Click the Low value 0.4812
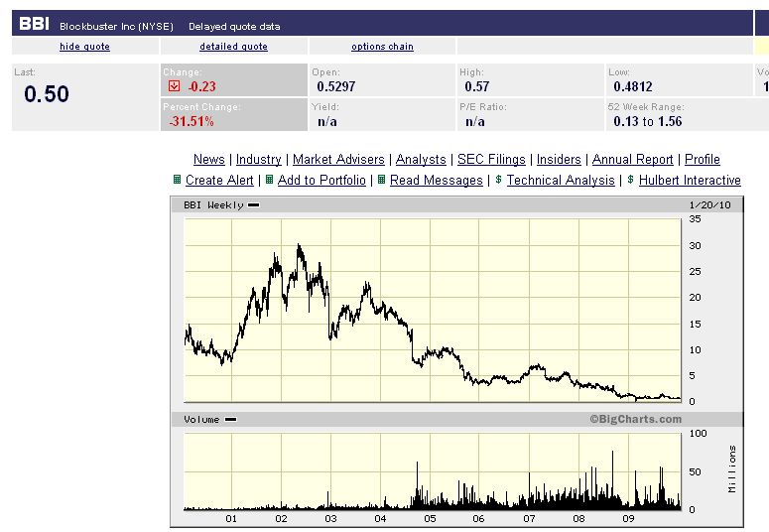Viewport: 769px width, 532px height. coord(633,87)
